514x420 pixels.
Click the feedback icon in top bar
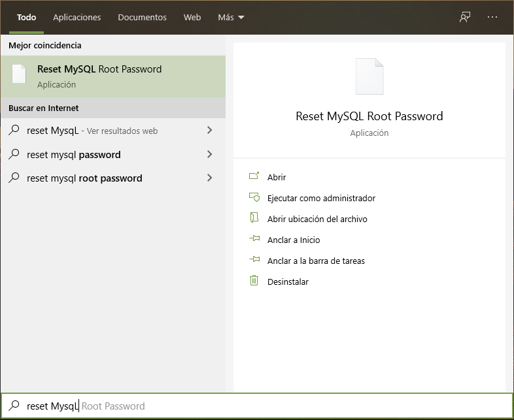click(x=465, y=18)
